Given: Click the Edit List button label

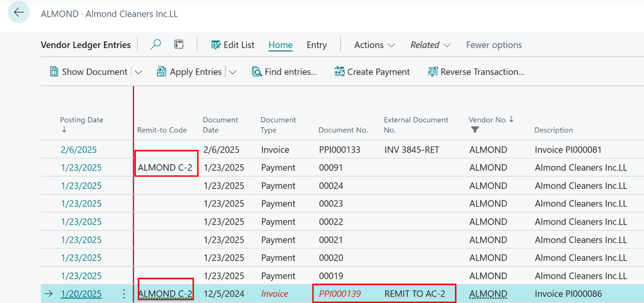Looking at the screenshot, I should tap(239, 45).
